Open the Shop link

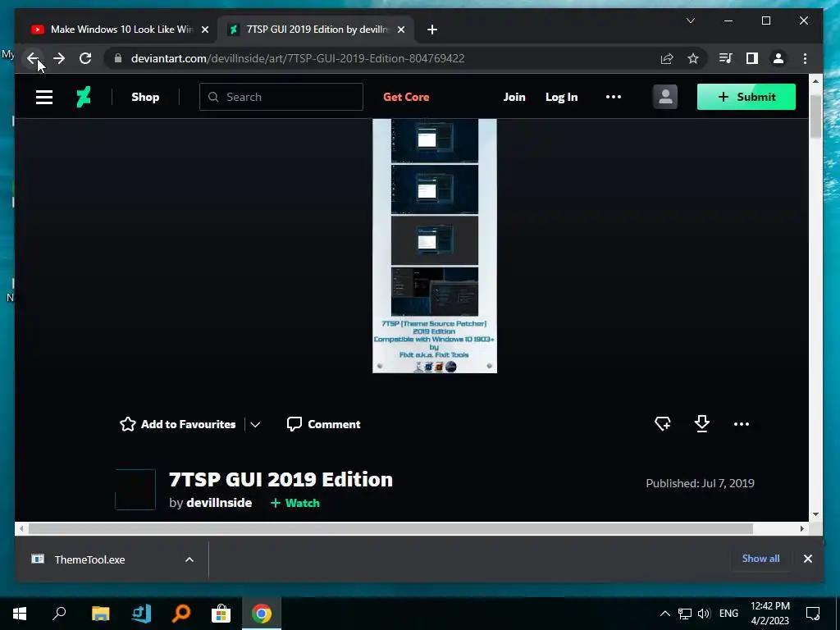(x=145, y=97)
